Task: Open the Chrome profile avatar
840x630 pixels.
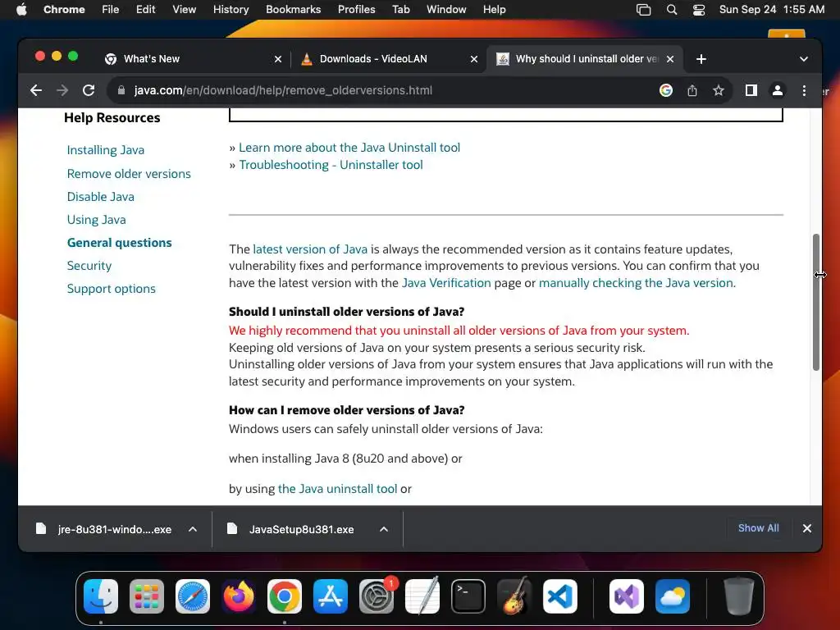Action: [x=778, y=90]
